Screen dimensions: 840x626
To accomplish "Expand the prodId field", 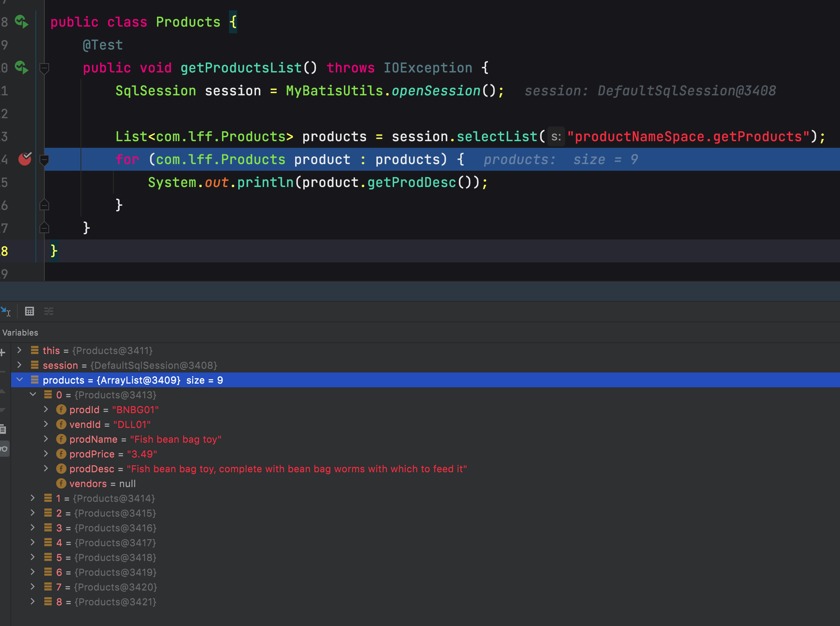I will (x=46, y=409).
